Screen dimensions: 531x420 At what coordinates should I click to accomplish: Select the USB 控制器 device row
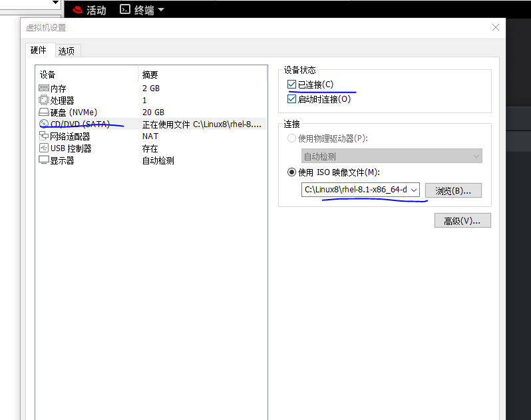point(151,148)
